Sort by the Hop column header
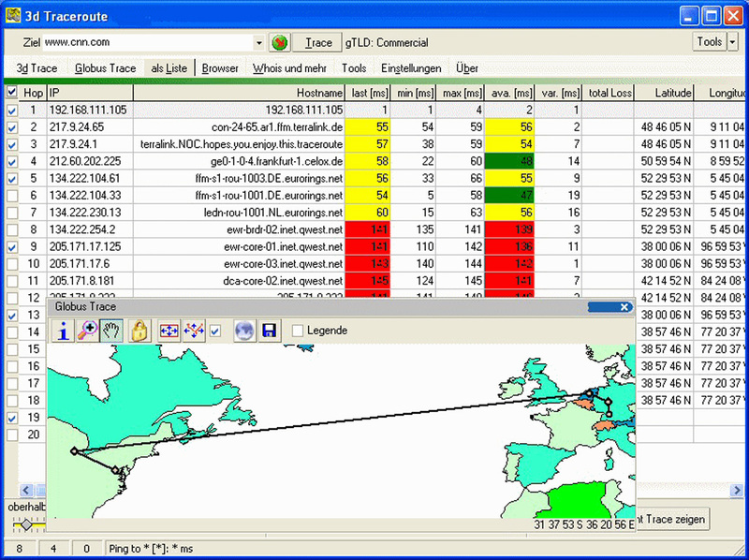Viewport: 749px width, 560px height. (33, 93)
